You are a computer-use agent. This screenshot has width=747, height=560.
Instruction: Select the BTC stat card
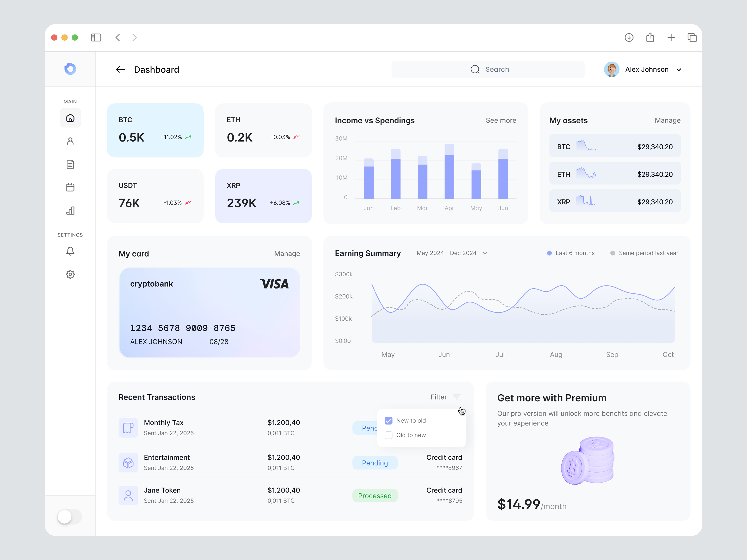point(155,130)
